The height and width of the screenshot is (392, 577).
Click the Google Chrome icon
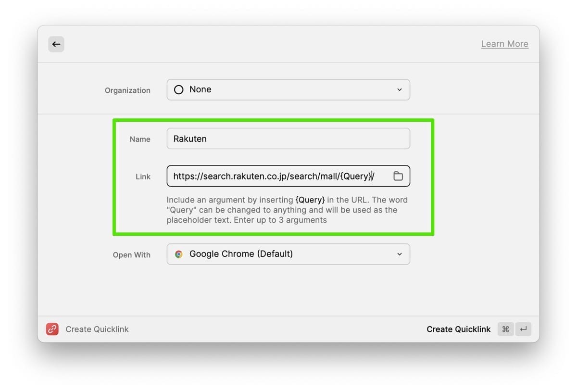point(179,254)
